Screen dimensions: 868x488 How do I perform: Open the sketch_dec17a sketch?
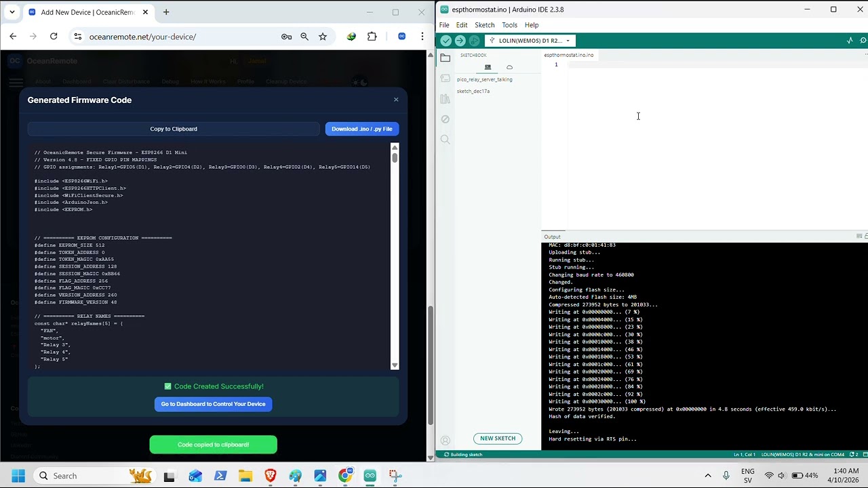pos(473,91)
